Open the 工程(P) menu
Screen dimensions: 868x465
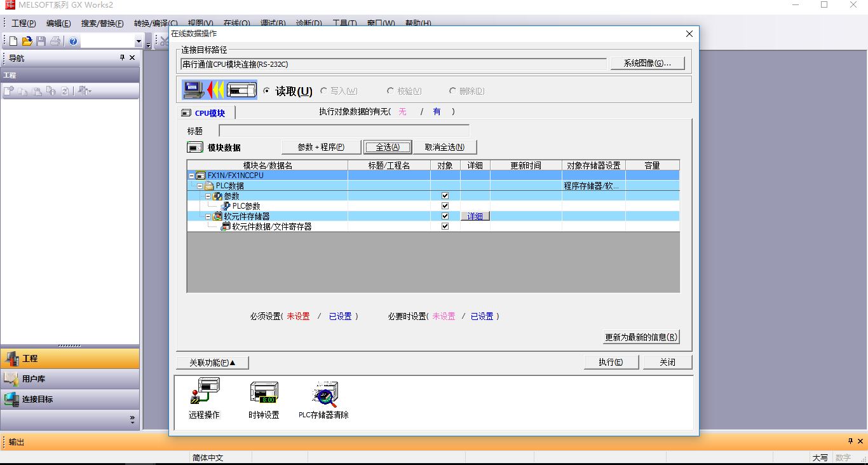[24, 24]
